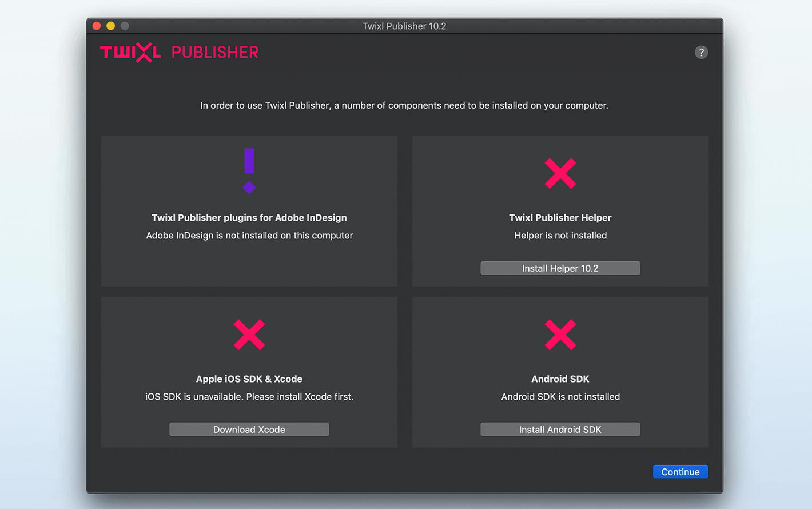Click the intro sentence about required components

pyautogui.click(x=404, y=105)
